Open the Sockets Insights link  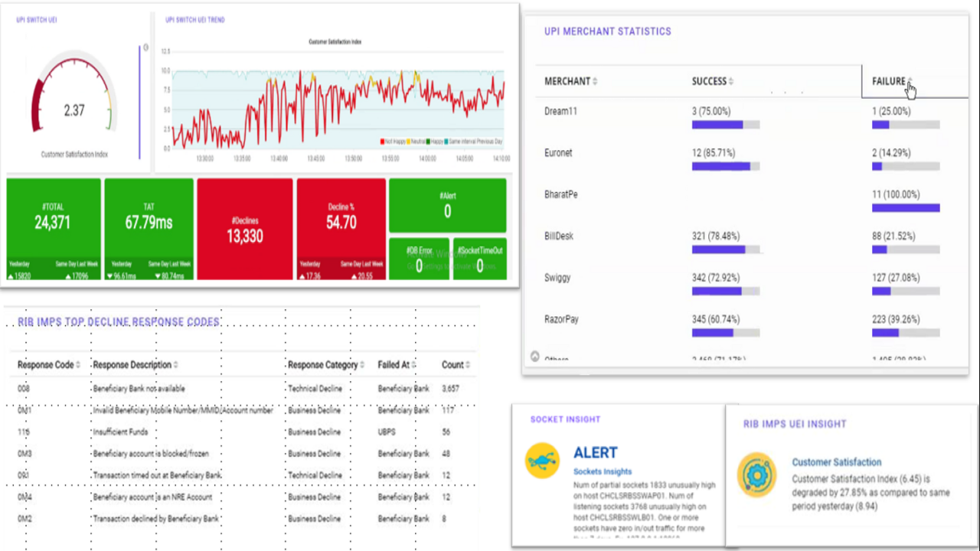click(603, 471)
